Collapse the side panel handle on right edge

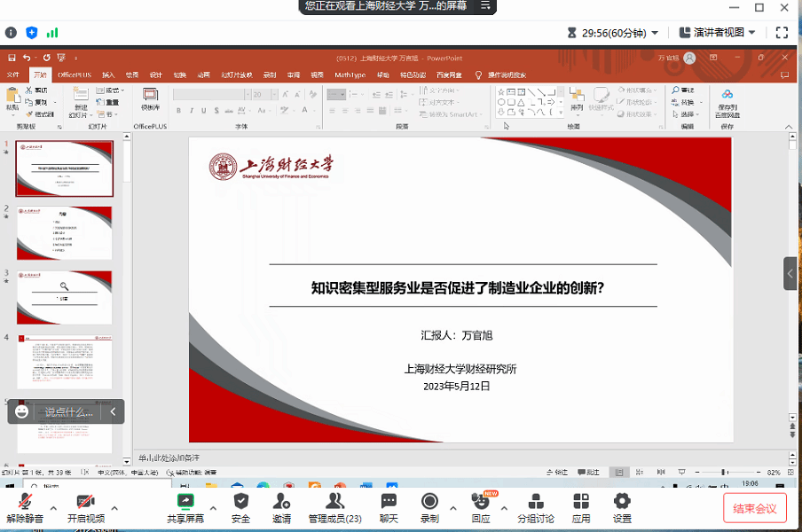point(790,273)
